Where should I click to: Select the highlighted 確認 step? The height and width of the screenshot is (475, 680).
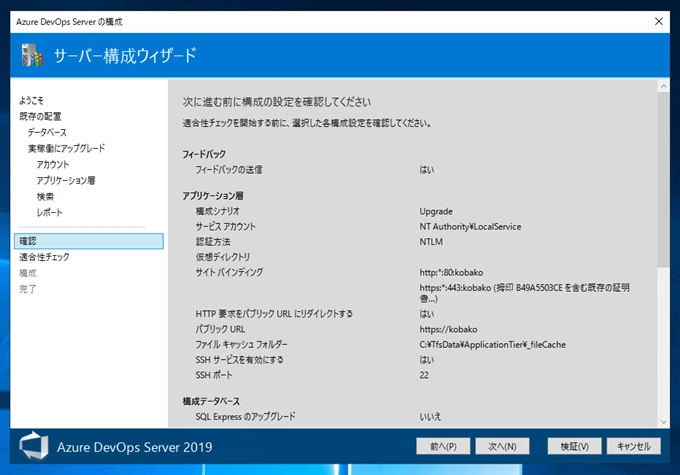point(89,241)
